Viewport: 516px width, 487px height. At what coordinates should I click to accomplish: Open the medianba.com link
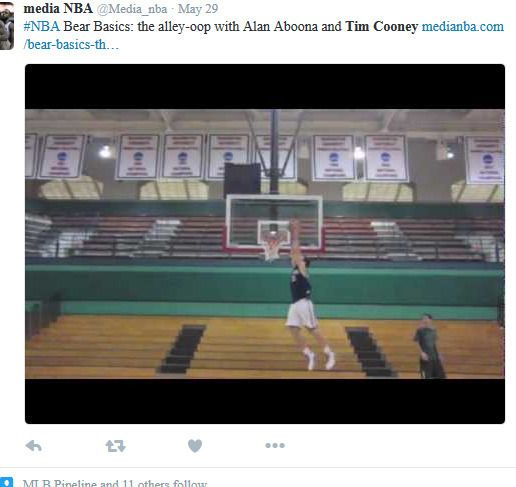[x=463, y=27]
